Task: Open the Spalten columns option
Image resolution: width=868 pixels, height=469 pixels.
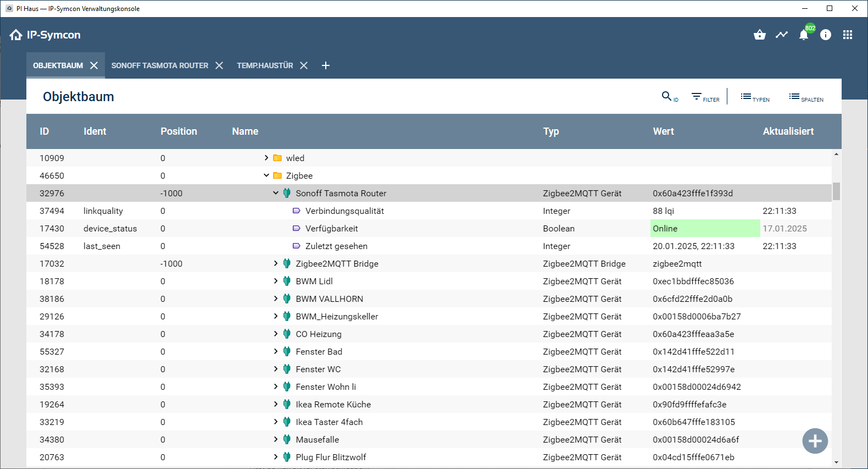Action: [806, 97]
